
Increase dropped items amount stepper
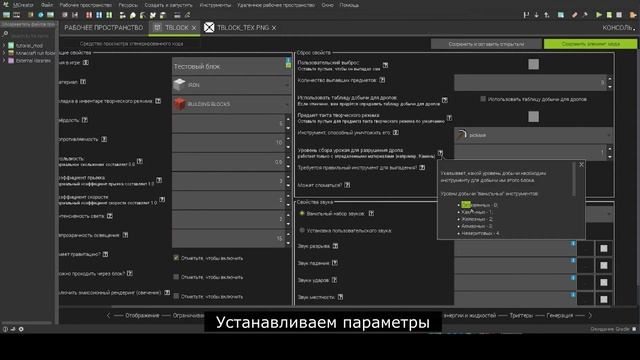point(610,79)
